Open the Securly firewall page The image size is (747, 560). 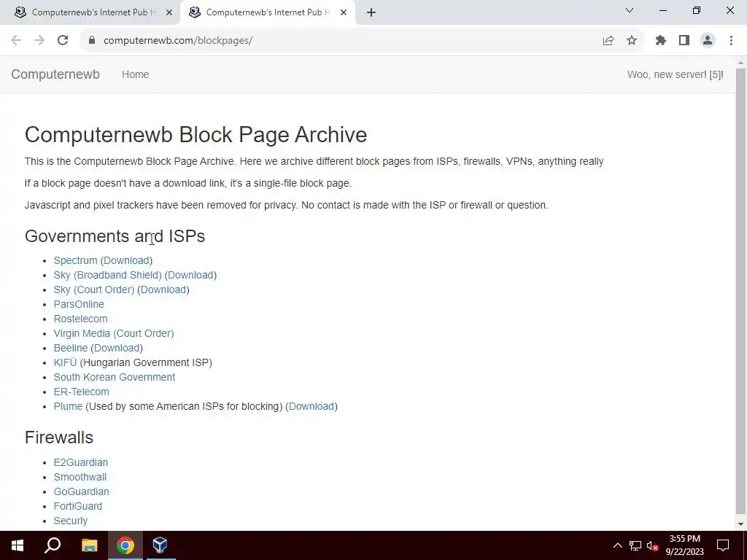pyautogui.click(x=71, y=521)
